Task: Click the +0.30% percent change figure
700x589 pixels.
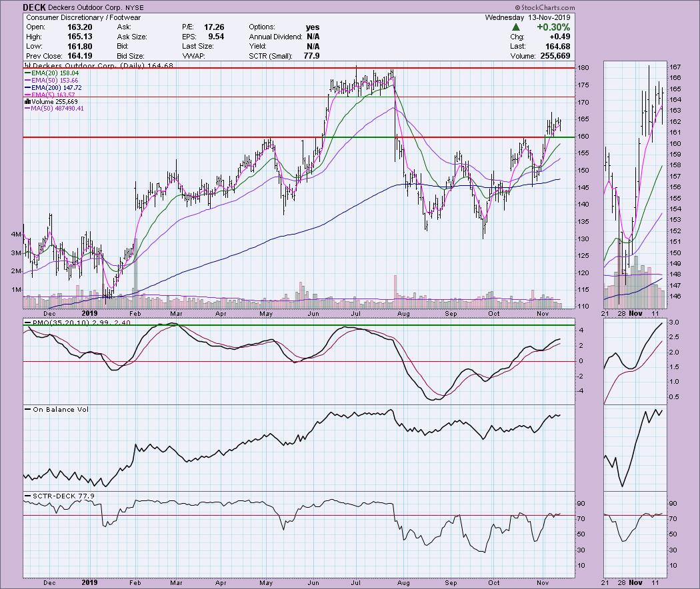Action: point(553,27)
